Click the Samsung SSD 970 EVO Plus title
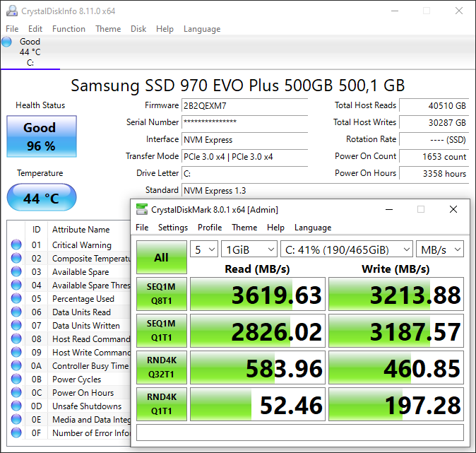The image size is (476, 453). click(238, 86)
